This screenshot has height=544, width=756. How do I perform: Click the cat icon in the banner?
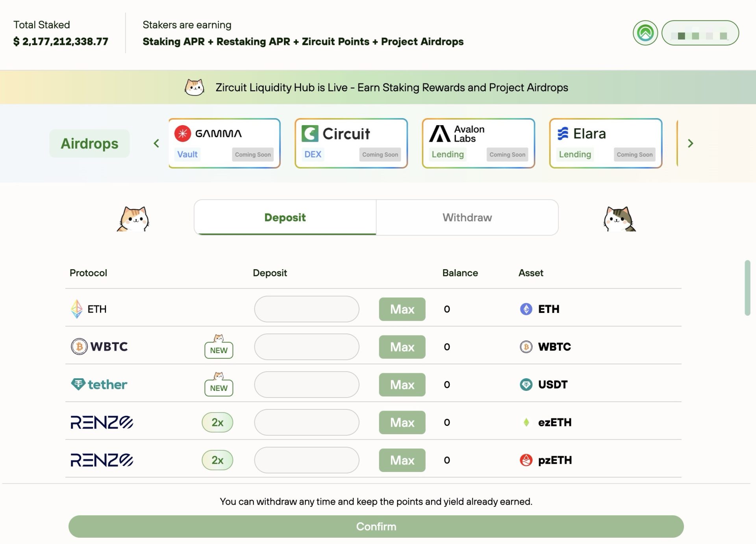195,87
